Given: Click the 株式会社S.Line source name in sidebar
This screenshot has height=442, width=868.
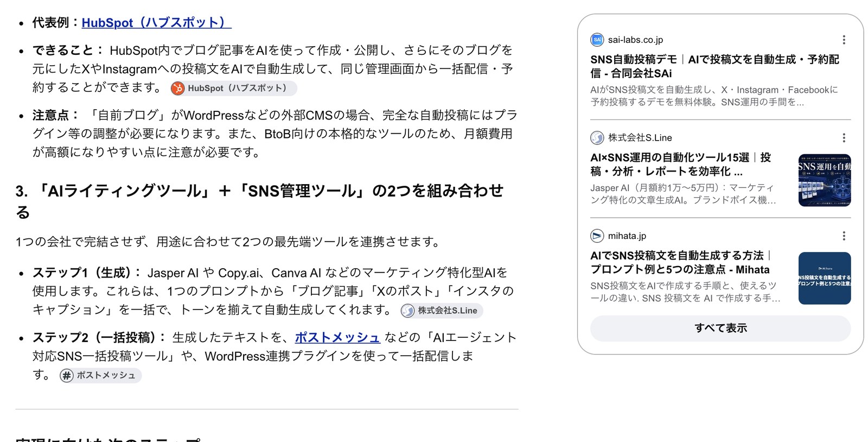Looking at the screenshot, I should coord(640,138).
